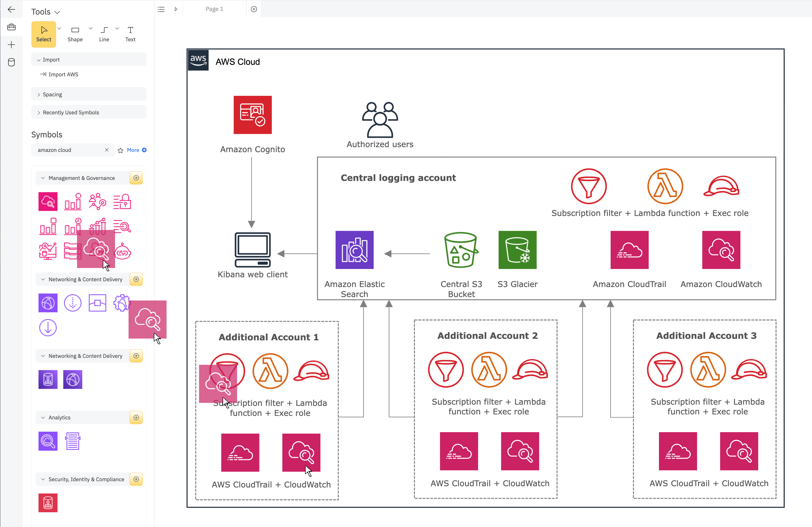The image size is (812, 527).
Task: Click the back arrow at top left
Action: (12, 10)
